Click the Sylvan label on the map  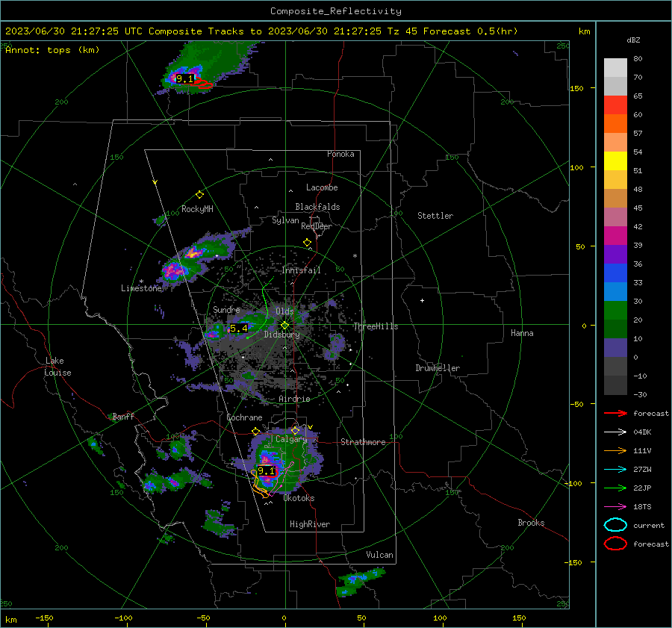point(285,220)
